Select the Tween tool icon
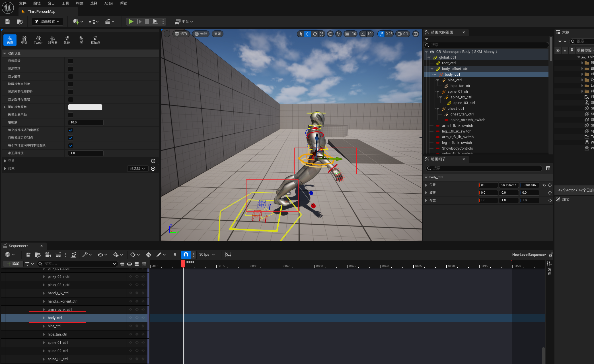The width and height of the screenshot is (594, 364). coord(38,40)
